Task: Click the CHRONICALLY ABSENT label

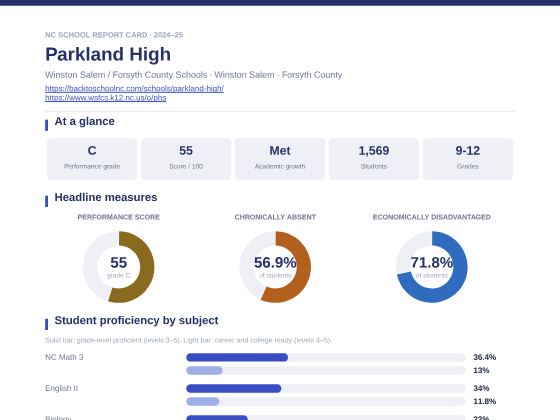Action: [275, 217]
